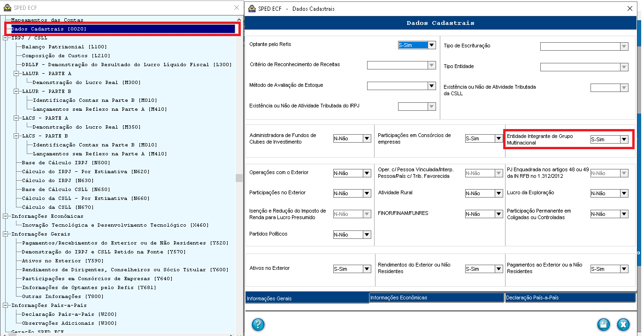
Task: Click the blue help question mark icon
Action: pyautogui.click(x=258, y=324)
